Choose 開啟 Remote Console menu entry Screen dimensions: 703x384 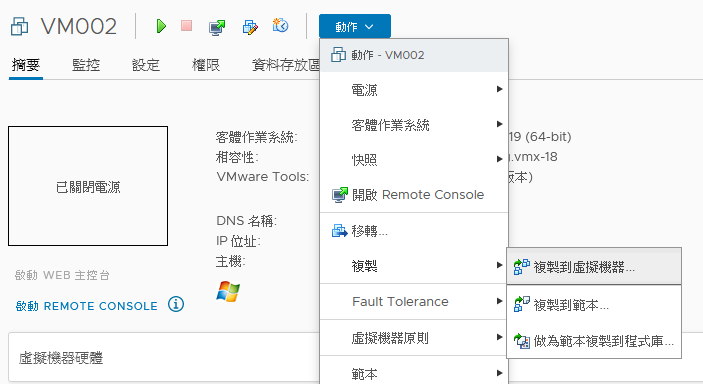pos(414,195)
